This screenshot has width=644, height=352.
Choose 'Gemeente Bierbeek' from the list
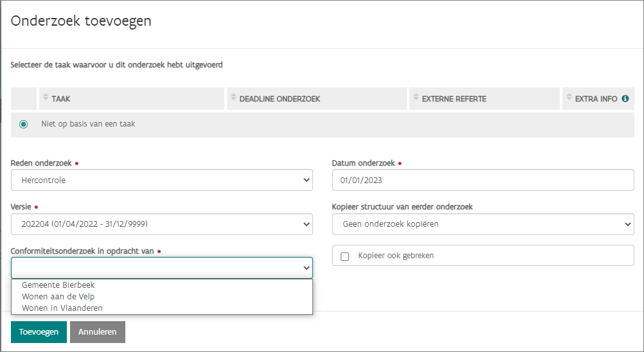58,285
